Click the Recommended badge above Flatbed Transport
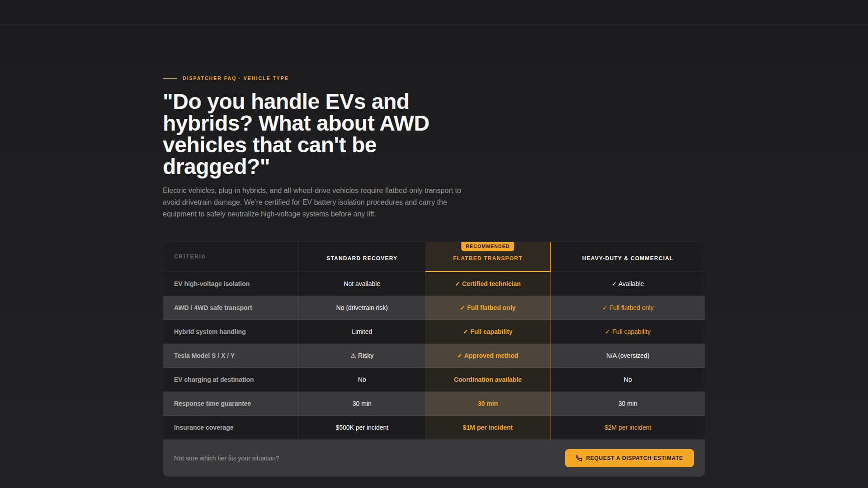 click(x=487, y=246)
